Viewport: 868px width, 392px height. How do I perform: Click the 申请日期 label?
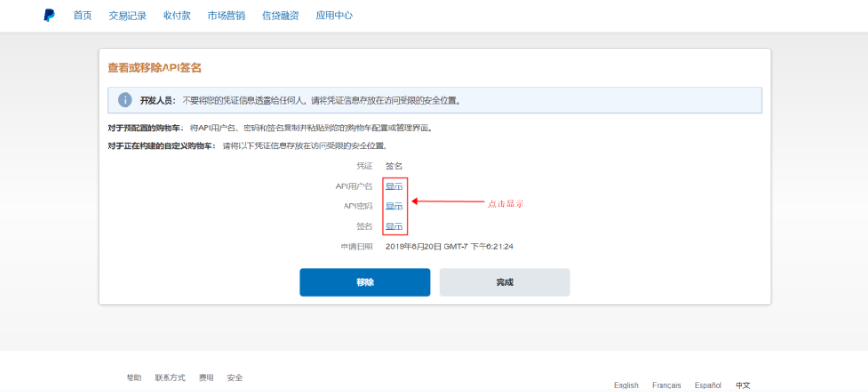357,246
